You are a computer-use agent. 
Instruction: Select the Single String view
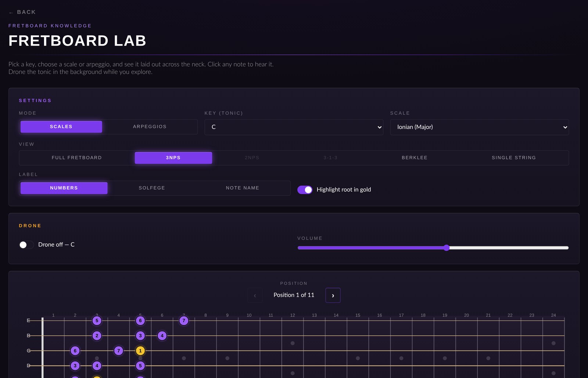point(514,158)
